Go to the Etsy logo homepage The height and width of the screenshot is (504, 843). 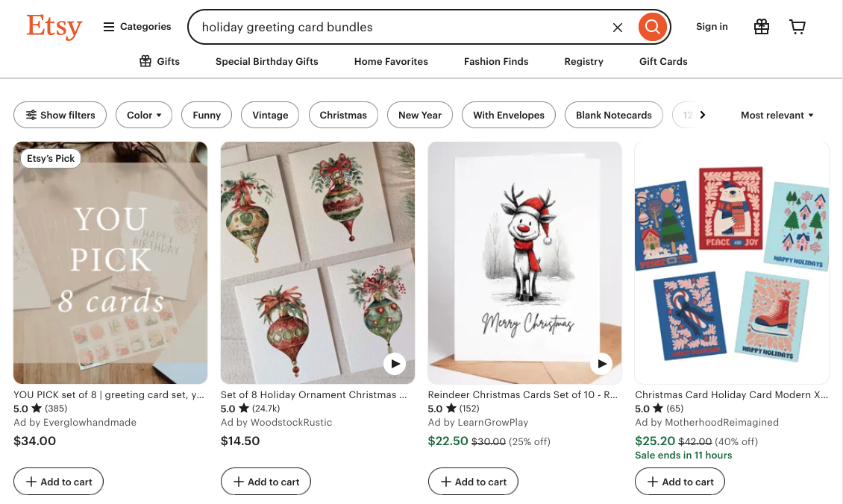pos(54,27)
